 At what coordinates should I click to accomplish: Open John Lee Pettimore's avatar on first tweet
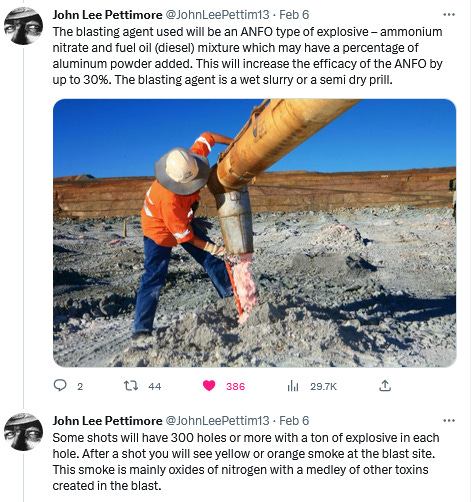[23, 26]
